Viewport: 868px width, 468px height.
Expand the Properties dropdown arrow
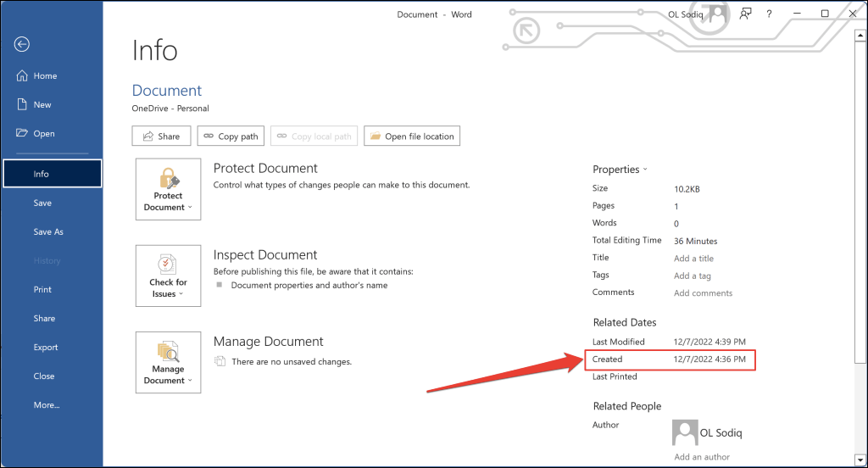tap(645, 170)
